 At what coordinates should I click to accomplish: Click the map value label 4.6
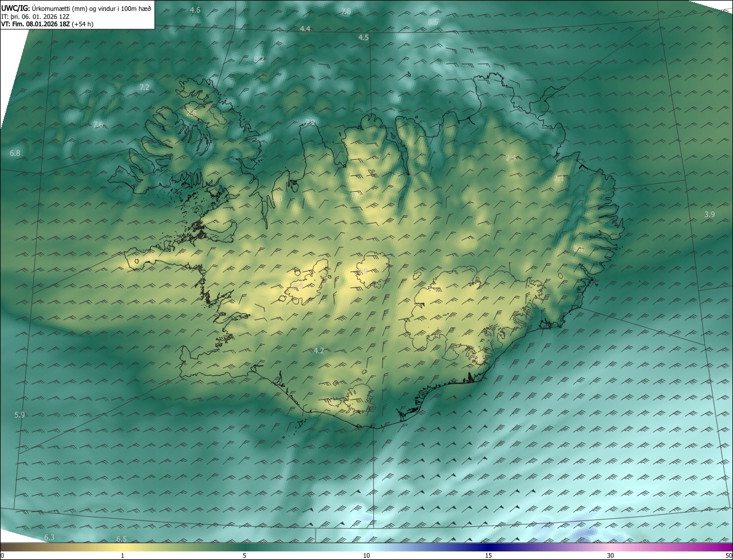(x=195, y=10)
